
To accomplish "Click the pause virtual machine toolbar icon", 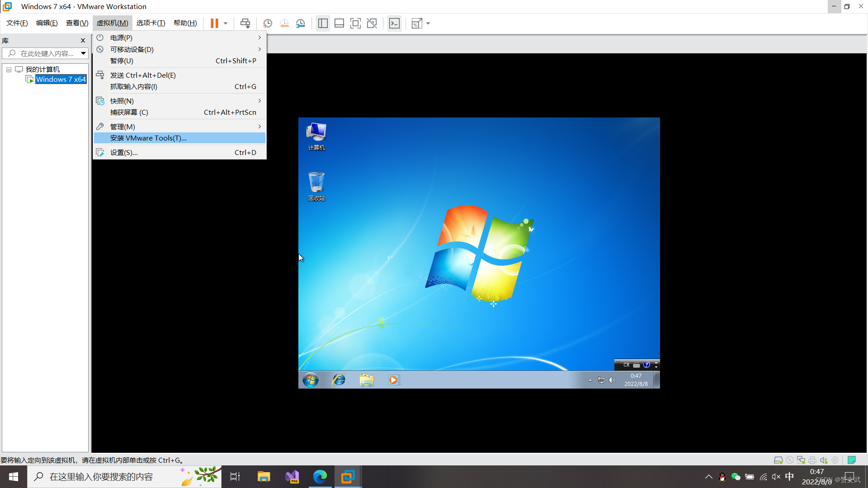I will point(214,23).
